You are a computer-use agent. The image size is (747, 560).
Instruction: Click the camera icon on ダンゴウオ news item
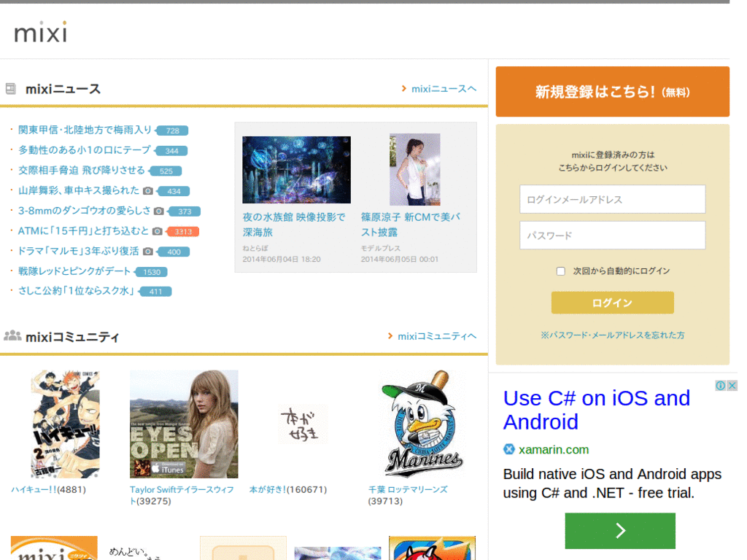pyautogui.click(x=158, y=211)
